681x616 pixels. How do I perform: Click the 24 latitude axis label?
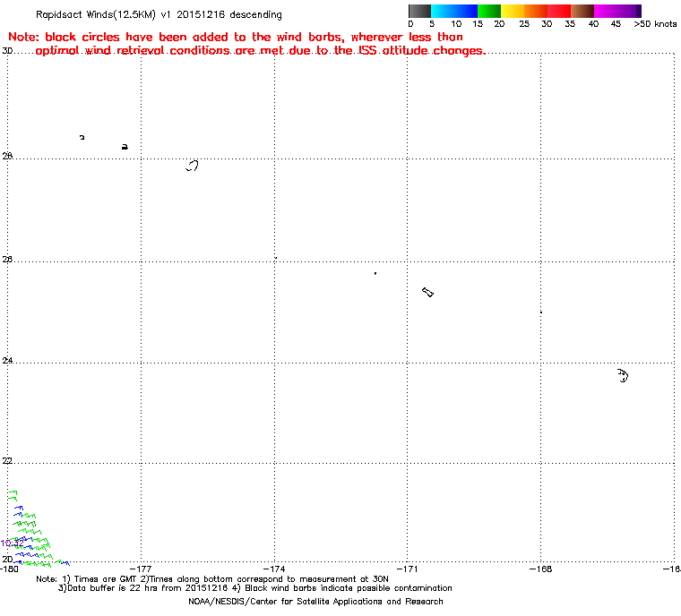click(7, 360)
